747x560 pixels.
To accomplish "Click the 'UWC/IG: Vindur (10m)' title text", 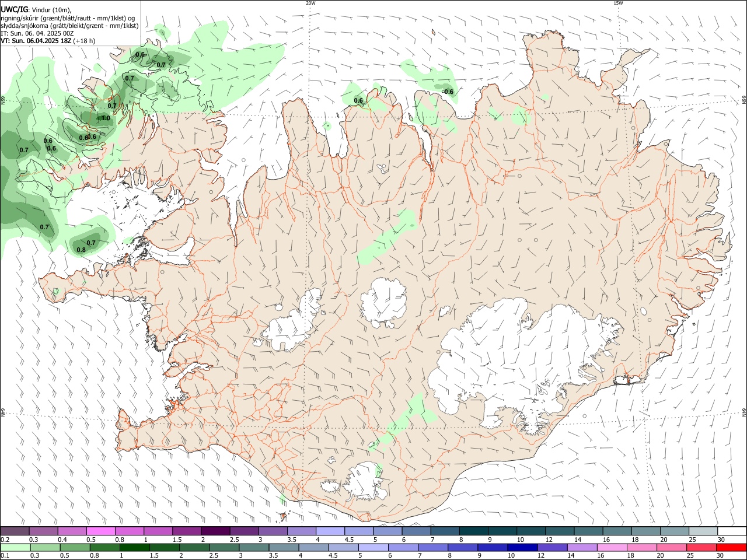I will click(36, 9).
